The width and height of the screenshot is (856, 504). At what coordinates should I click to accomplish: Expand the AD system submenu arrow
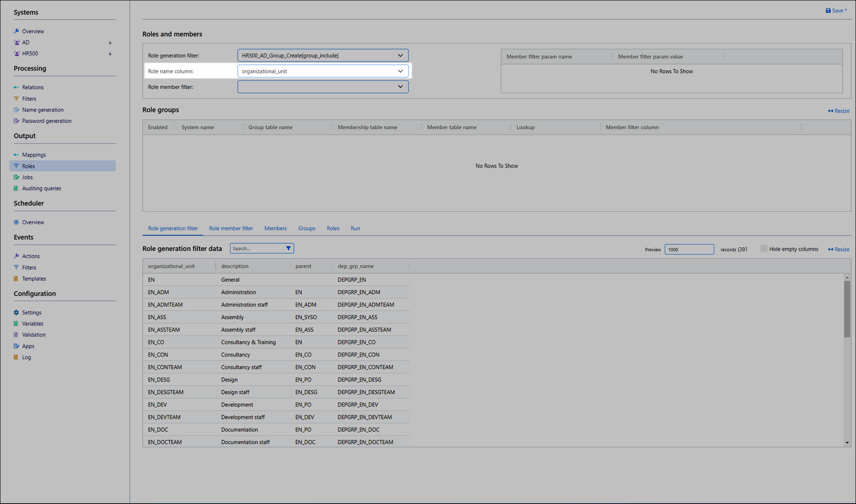click(110, 43)
